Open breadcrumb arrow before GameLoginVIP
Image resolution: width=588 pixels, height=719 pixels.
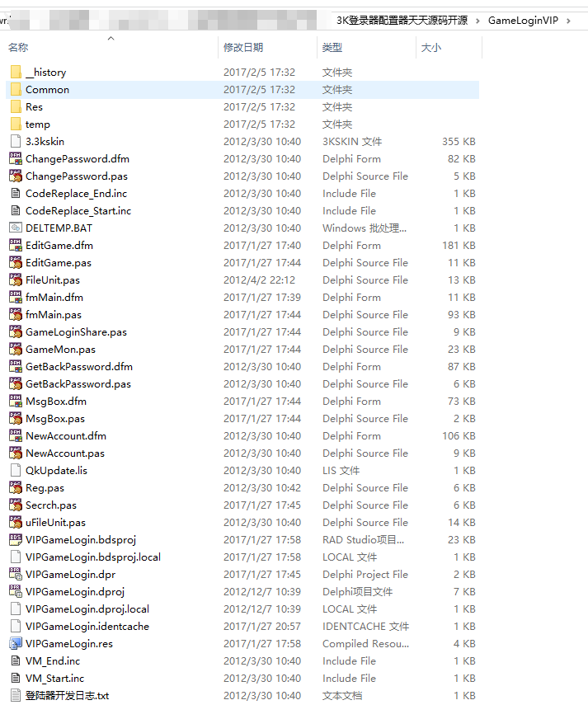pos(478,20)
